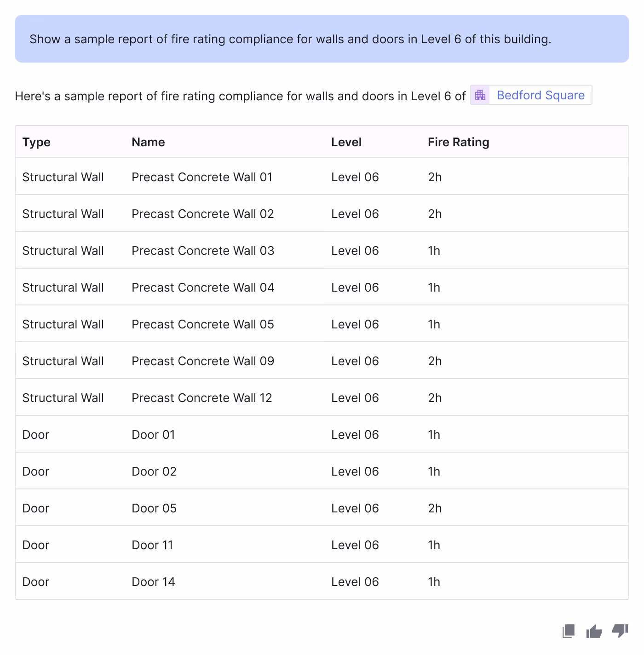This screenshot has width=644, height=655.
Task: Click the Name column header
Action: click(x=148, y=142)
